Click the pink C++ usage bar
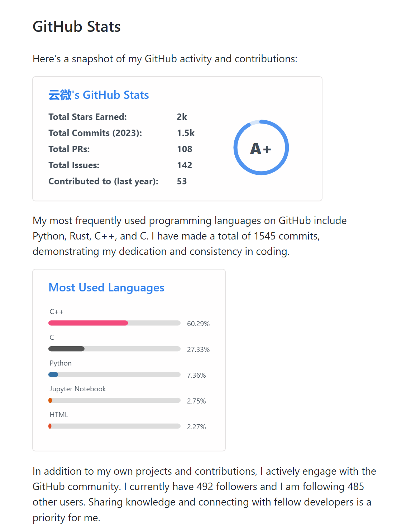Screen dimensions: 411x532 click(88, 323)
